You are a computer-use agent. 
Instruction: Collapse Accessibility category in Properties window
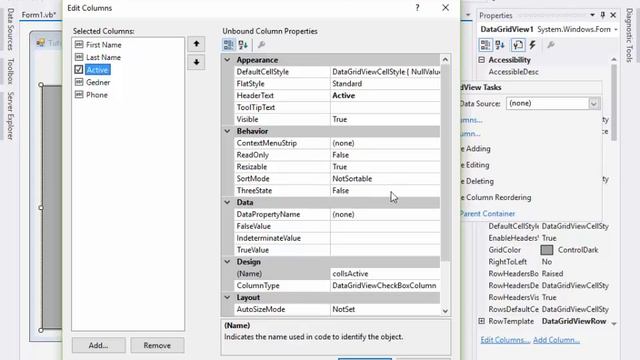point(482,60)
